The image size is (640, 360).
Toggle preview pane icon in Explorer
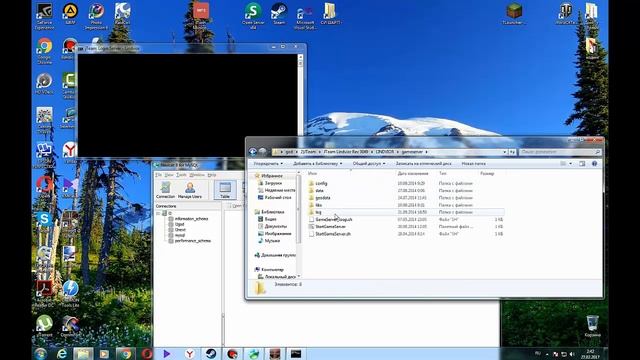tap(582, 164)
